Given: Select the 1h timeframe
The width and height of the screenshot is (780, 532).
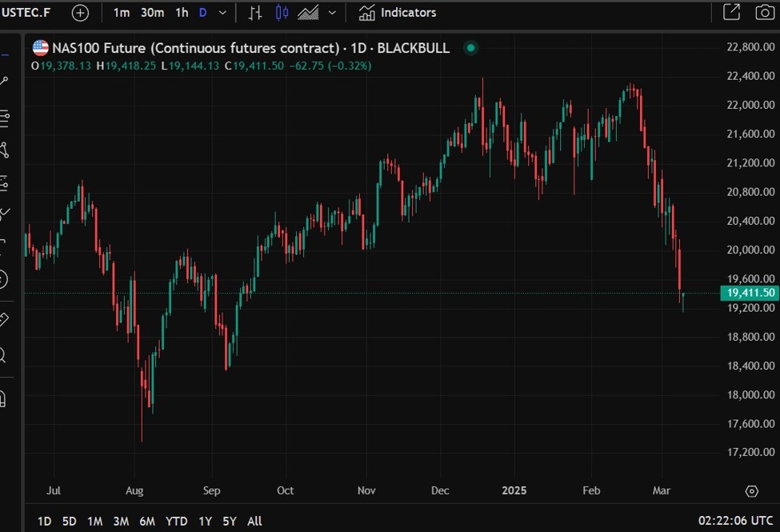Looking at the screenshot, I should tap(182, 13).
